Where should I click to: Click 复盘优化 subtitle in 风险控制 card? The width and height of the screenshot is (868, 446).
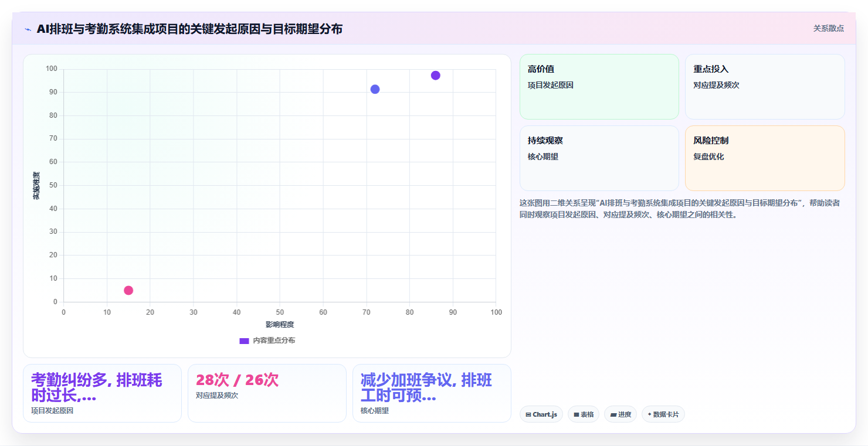708,156
